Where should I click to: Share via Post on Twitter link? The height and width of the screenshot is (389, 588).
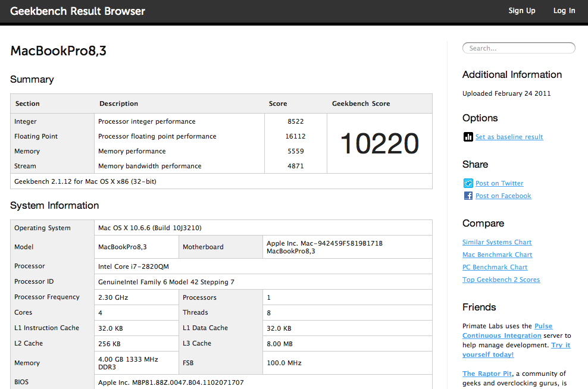[x=499, y=183]
